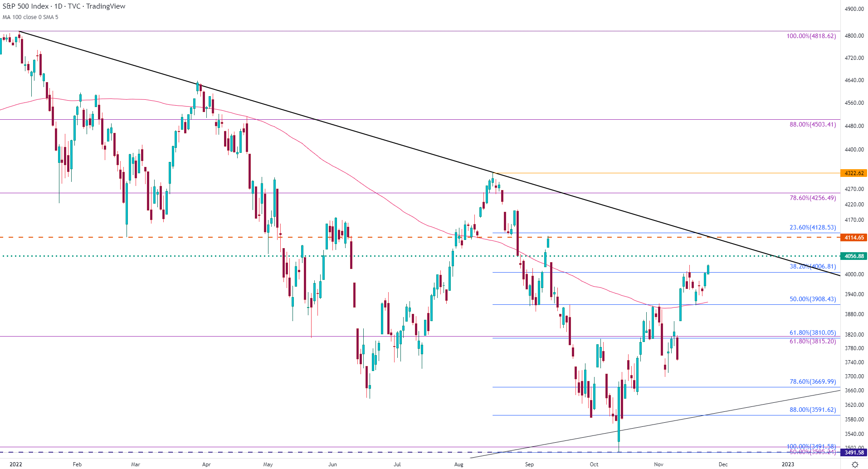868x469 pixels.
Task: Select the 61.80%(3810.05) Fibonacci label
Action: point(813,333)
